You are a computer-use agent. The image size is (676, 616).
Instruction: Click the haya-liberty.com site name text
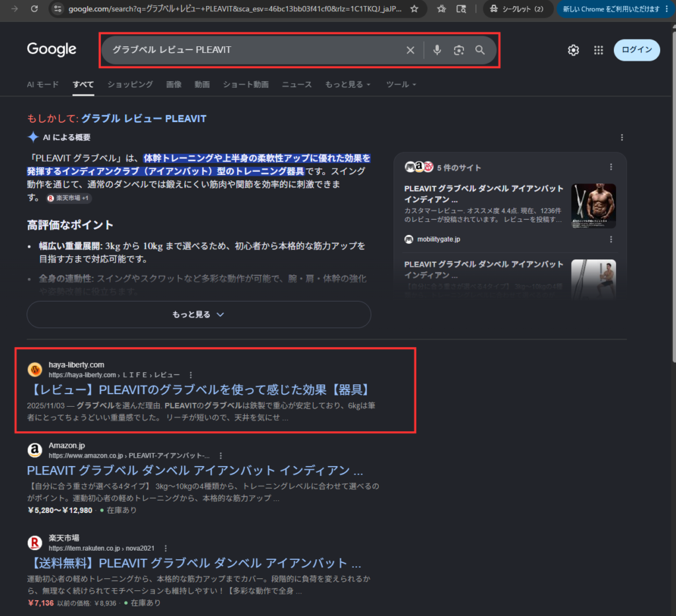[77, 364]
